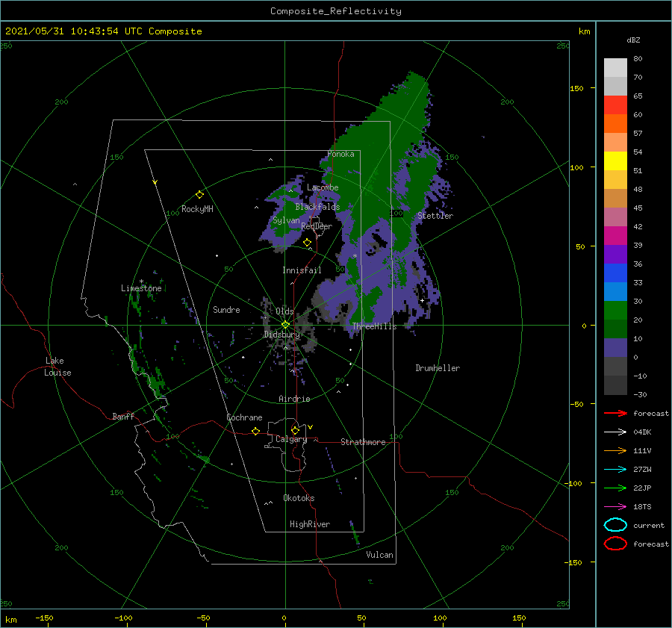672x628 pixels.
Task: Click the Ponoka city label
Action: (340, 154)
